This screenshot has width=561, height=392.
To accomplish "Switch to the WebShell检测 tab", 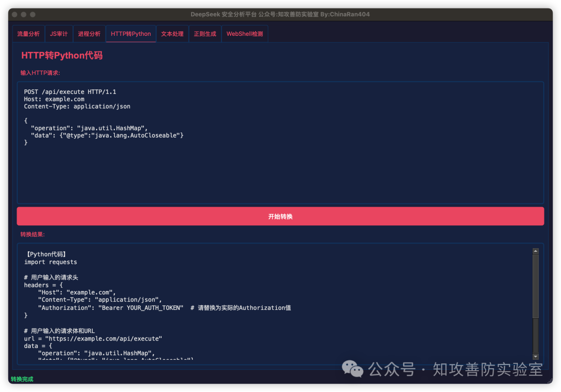I will pyautogui.click(x=245, y=34).
